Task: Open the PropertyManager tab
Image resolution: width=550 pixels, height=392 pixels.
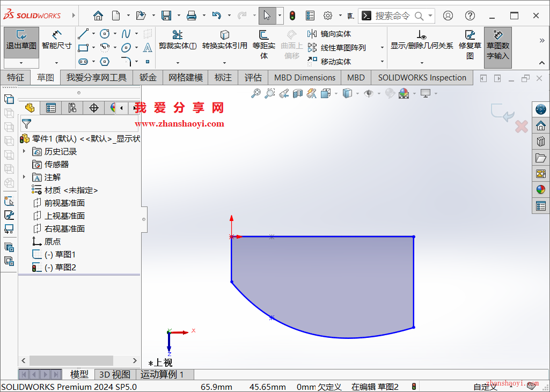Action: click(x=51, y=108)
